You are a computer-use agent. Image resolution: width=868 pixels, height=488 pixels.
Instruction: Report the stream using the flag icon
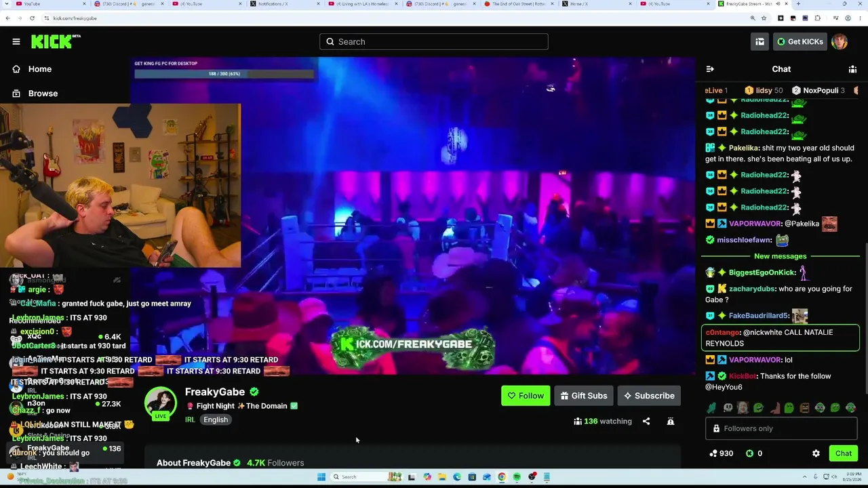[671, 421]
